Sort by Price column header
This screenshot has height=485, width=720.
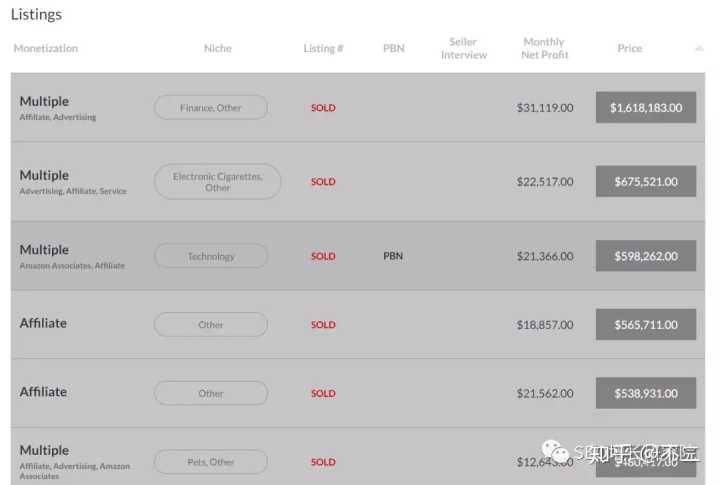click(630, 48)
